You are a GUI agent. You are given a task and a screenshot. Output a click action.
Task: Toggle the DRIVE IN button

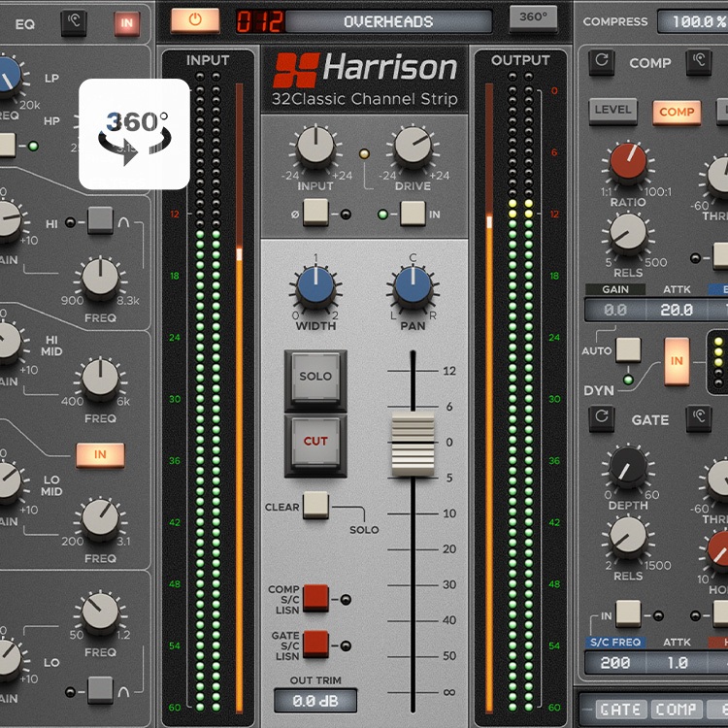click(413, 214)
